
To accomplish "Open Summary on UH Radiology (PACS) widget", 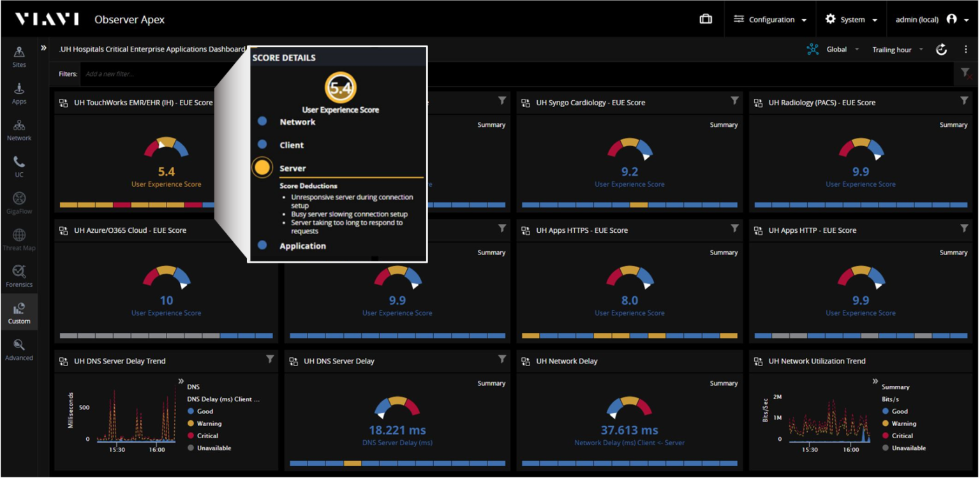I will coord(953,124).
